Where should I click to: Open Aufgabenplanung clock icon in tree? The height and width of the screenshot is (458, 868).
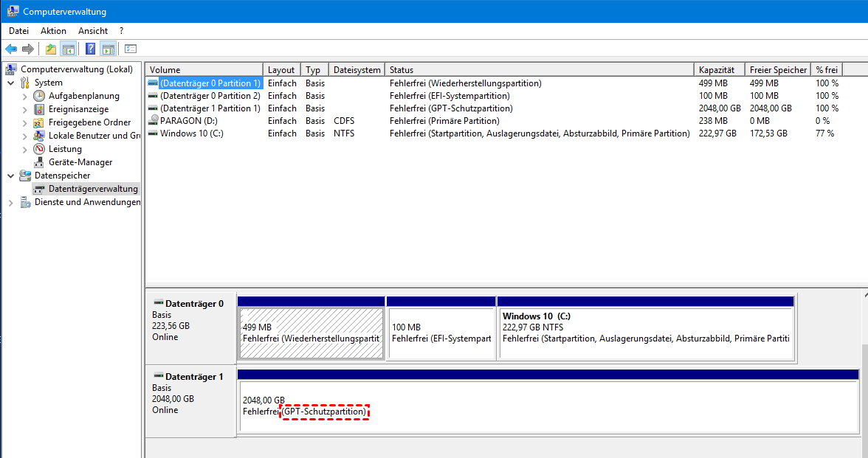39,96
